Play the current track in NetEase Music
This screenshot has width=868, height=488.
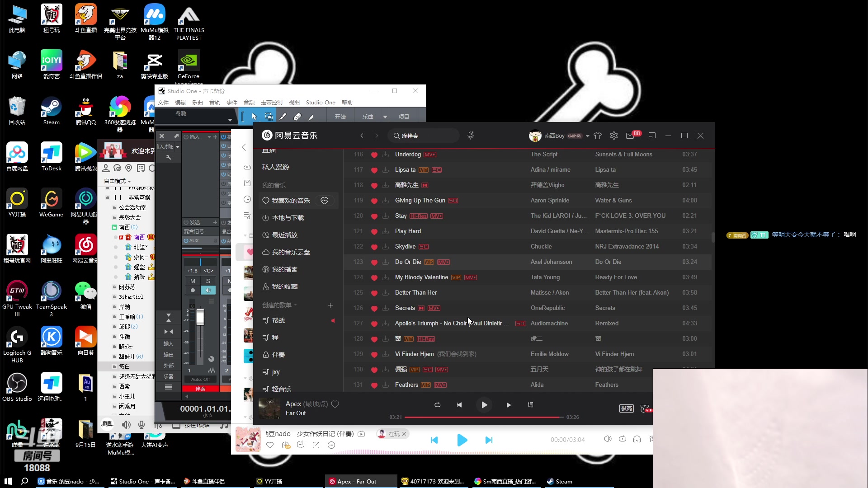coord(484,405)
